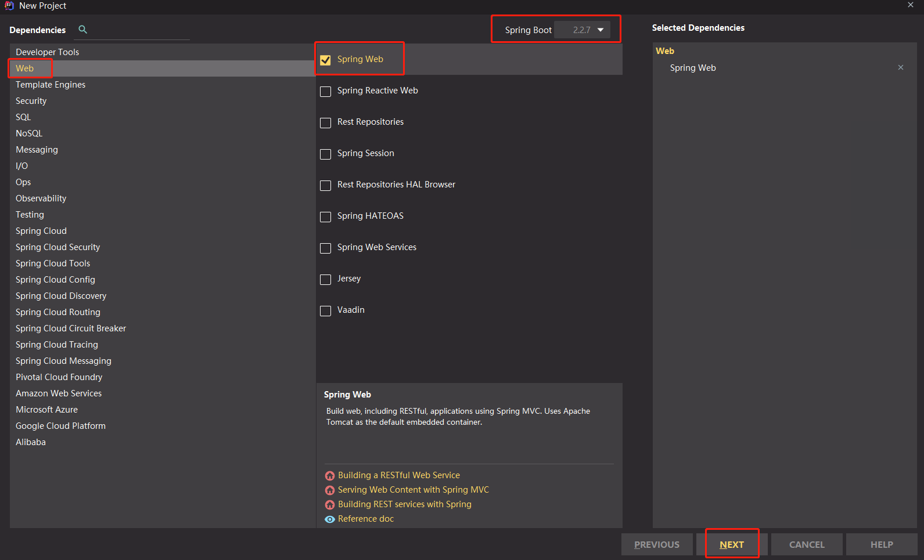Choose the Security category

click(x=163, y=101)
